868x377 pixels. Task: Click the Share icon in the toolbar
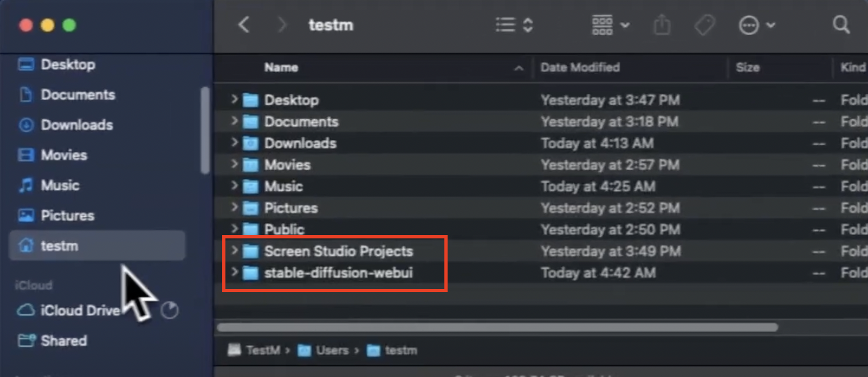coord(662,25)
